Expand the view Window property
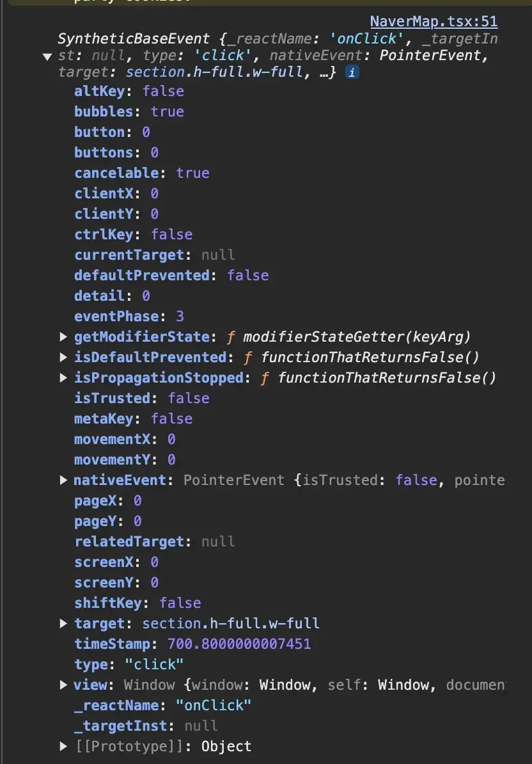Viewport: 532px width, 764px height. coord(63,685)
